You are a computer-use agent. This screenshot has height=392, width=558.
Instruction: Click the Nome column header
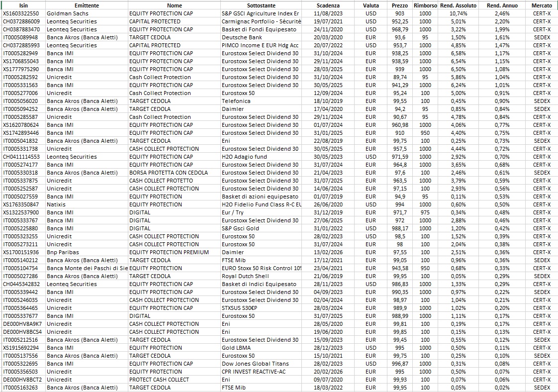tap(175, 5)
